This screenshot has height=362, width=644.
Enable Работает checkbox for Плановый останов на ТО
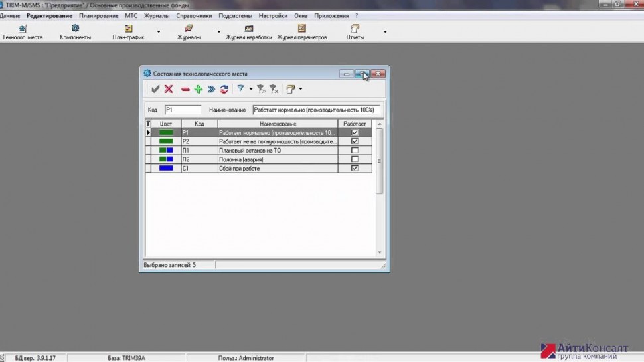(x=355, y=151)
